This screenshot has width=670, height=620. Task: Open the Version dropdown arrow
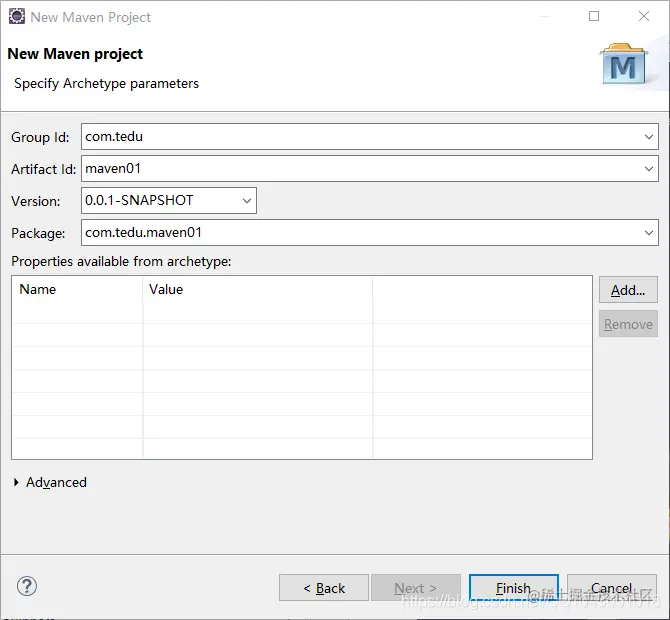click(x=247, y=200)
